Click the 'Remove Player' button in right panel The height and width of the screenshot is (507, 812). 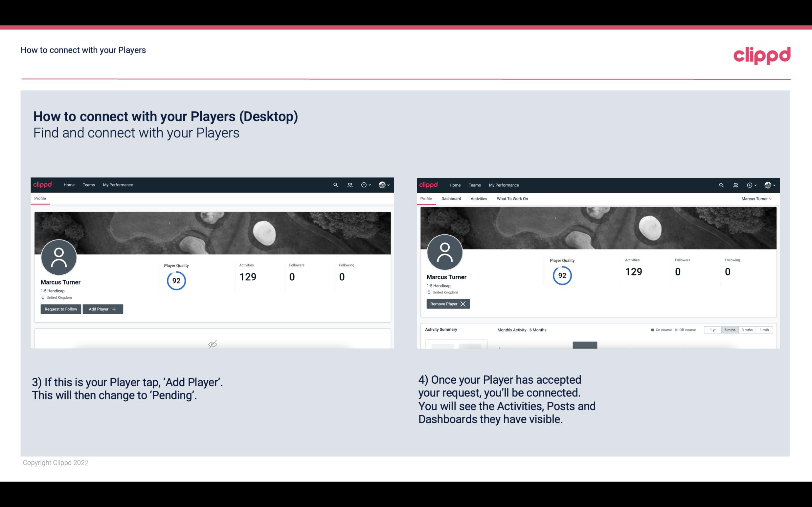click(x=447, y=304)
